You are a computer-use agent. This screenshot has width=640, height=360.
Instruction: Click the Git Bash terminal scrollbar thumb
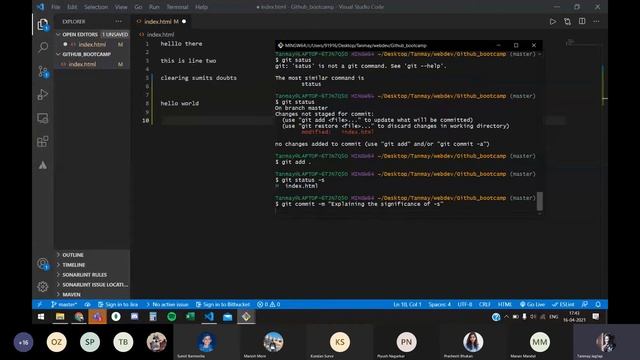[x=540, y=201]
